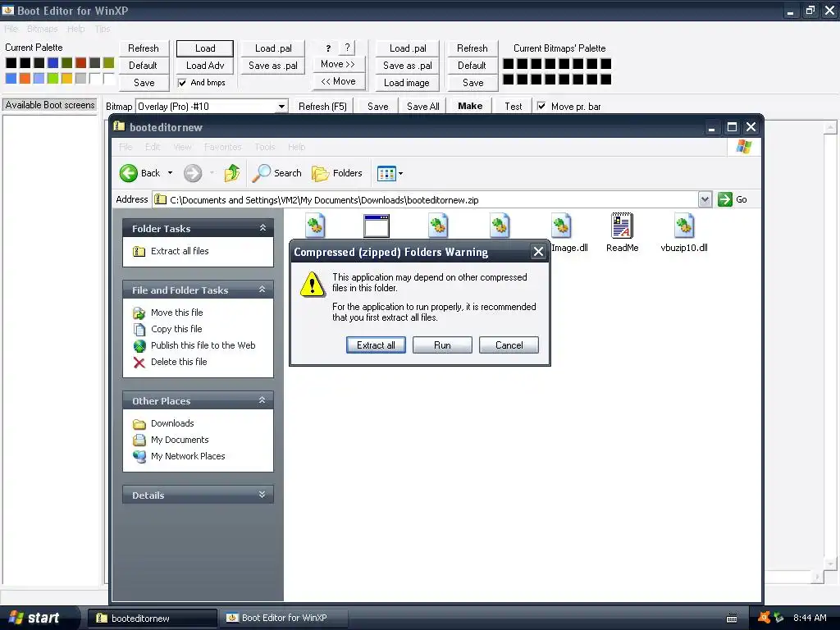
Task: Click Delete this file red X
Action: tap(139, 363)
